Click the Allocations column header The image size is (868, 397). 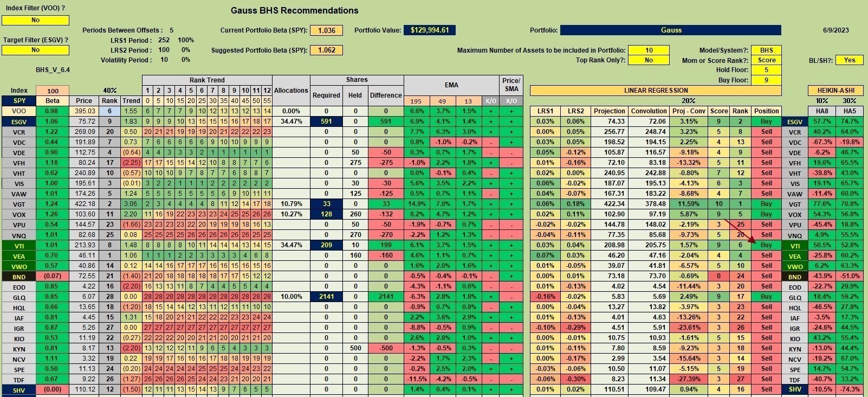pyautogui.click(x=291, y=91)
